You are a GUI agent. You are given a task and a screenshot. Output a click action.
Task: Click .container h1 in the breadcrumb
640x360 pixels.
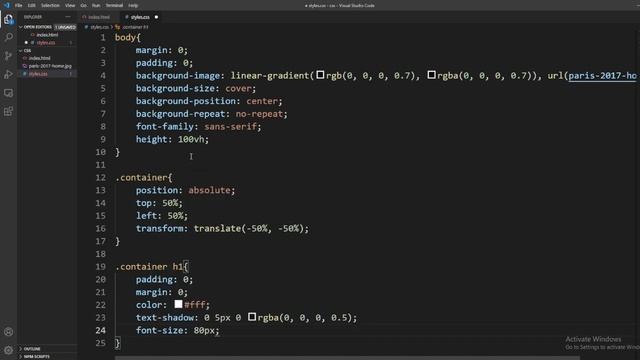(135, 27)
